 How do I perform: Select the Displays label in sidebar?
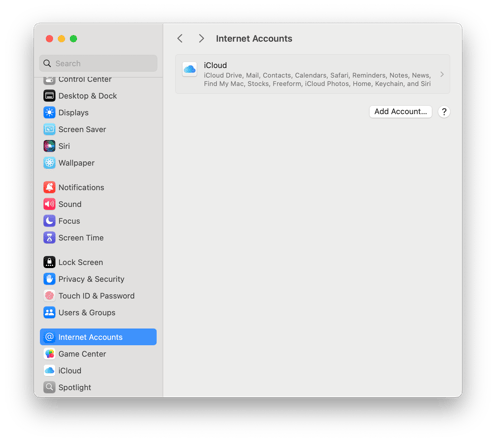[73, 113]
